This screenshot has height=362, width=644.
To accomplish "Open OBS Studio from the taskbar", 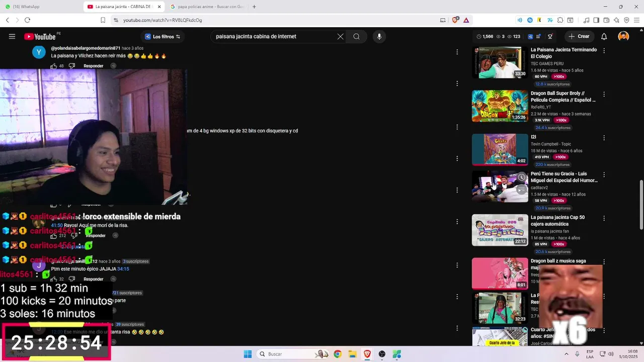I will [x=382, y=354].
